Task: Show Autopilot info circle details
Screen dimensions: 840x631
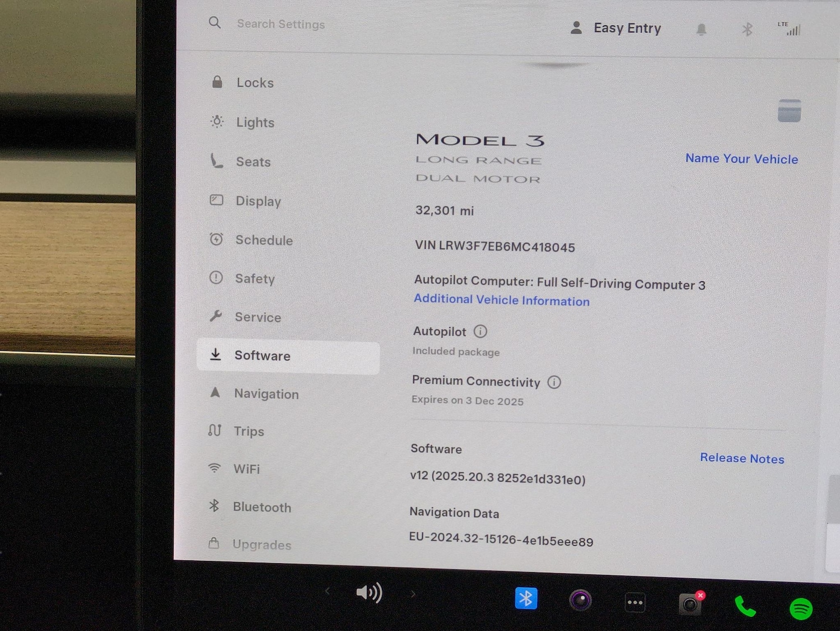Action: [480, 332]
